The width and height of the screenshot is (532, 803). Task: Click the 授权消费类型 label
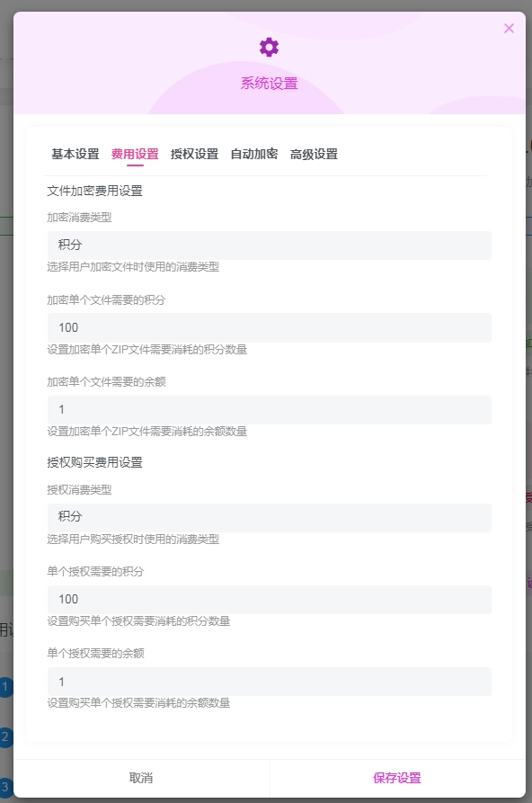pyautogui.click(x=79, y=490)
